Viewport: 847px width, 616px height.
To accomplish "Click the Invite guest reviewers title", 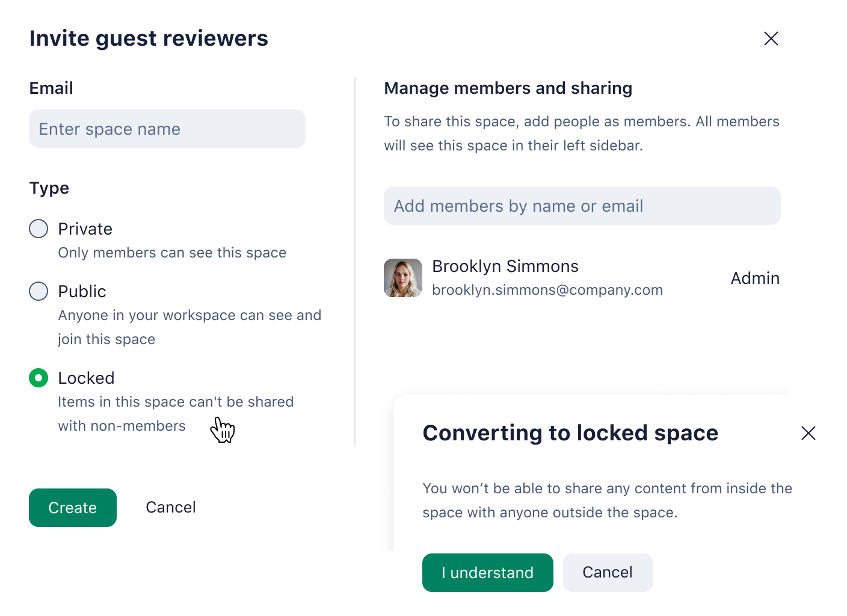I will pyautogui.click(x=149, y=38).
